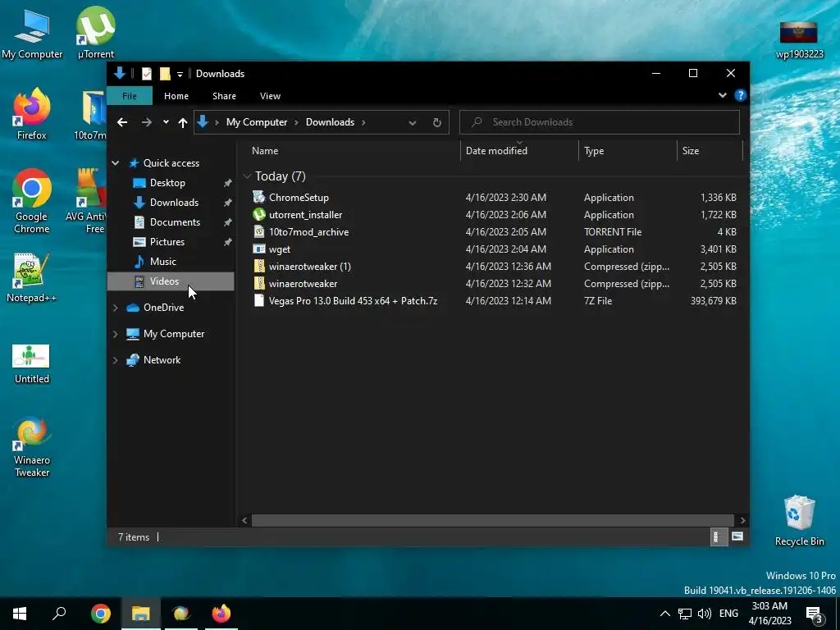Open the Windows Start menu
The image size is (840, 630).
coord(20,614)
